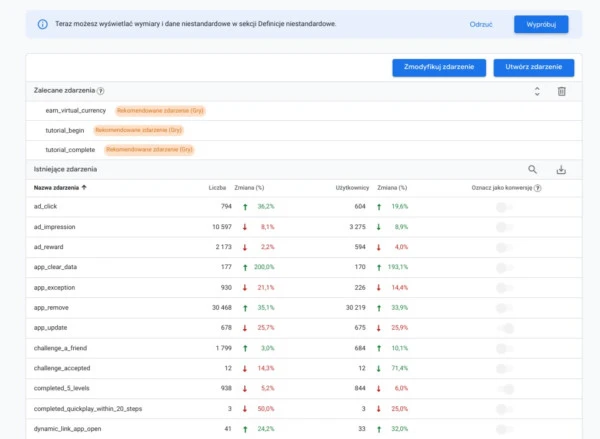Select the earn_virtual_currency recommended event
Image resolution: width=600 pixels, height=439 pixels.
[75, 111]
